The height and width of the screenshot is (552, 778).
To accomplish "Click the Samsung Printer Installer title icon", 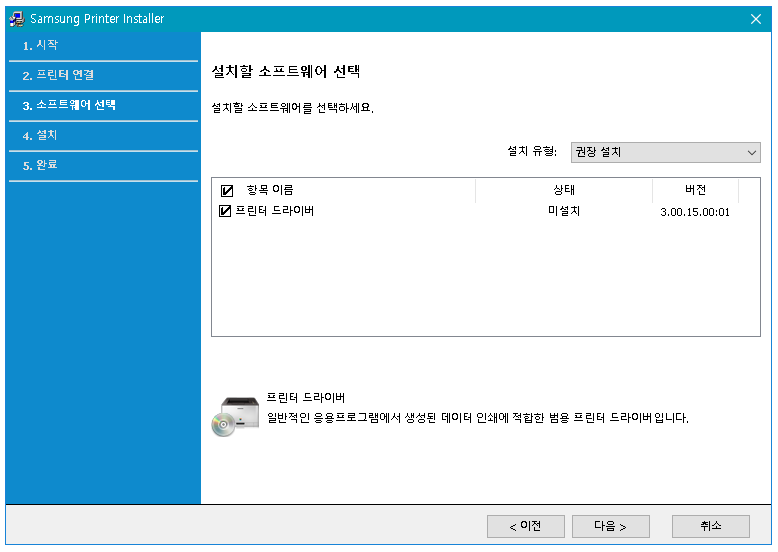I will [17, 19].
